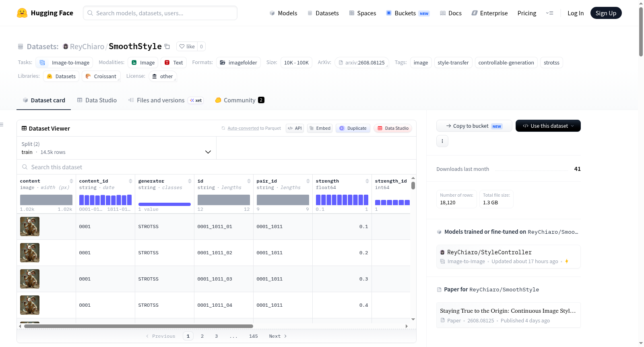
Task: Click the strength histogram bars
Action: click(x=342, y=200)
